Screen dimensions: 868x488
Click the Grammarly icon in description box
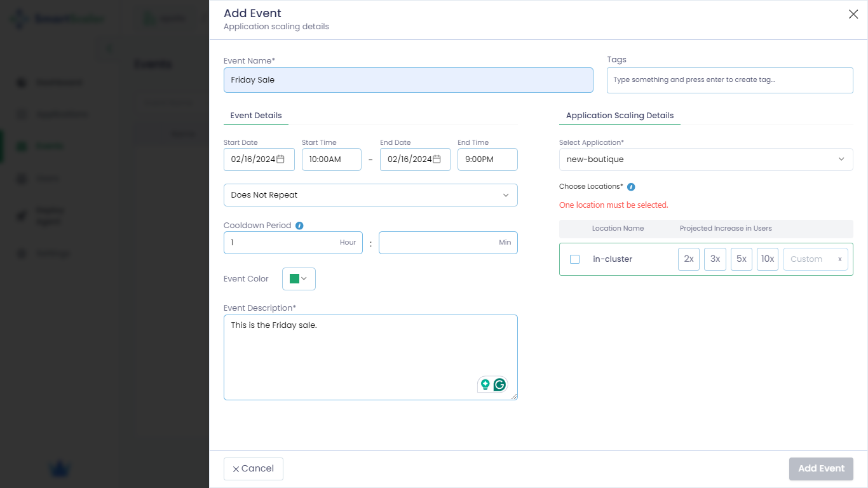coord(500,384)
